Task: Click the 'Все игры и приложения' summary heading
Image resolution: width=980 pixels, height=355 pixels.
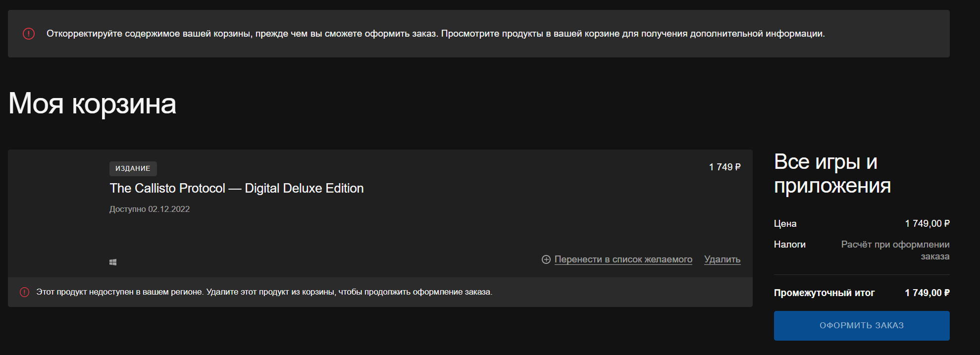Action: (832, 174)
